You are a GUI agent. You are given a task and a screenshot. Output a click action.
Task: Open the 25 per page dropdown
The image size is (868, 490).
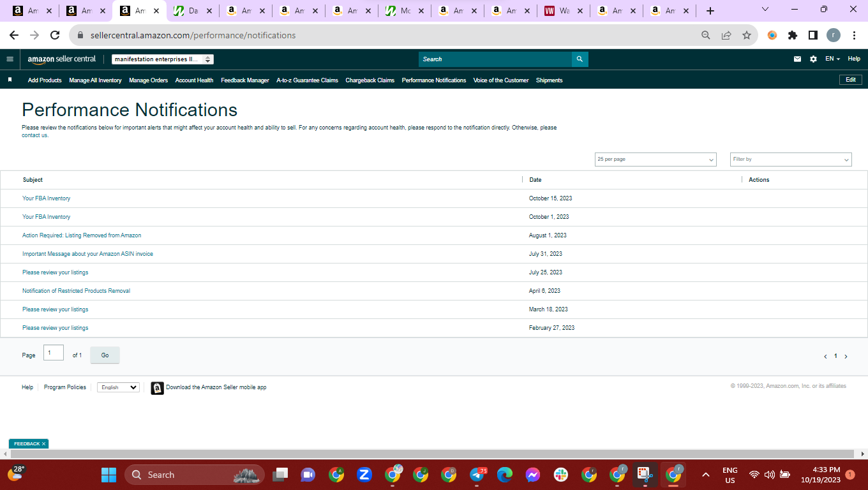655,160
